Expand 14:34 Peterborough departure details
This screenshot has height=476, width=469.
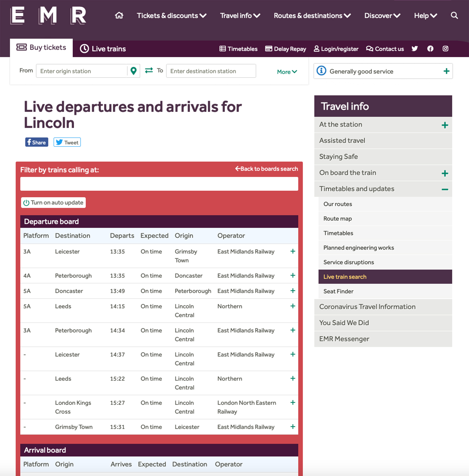pos(293,330)
